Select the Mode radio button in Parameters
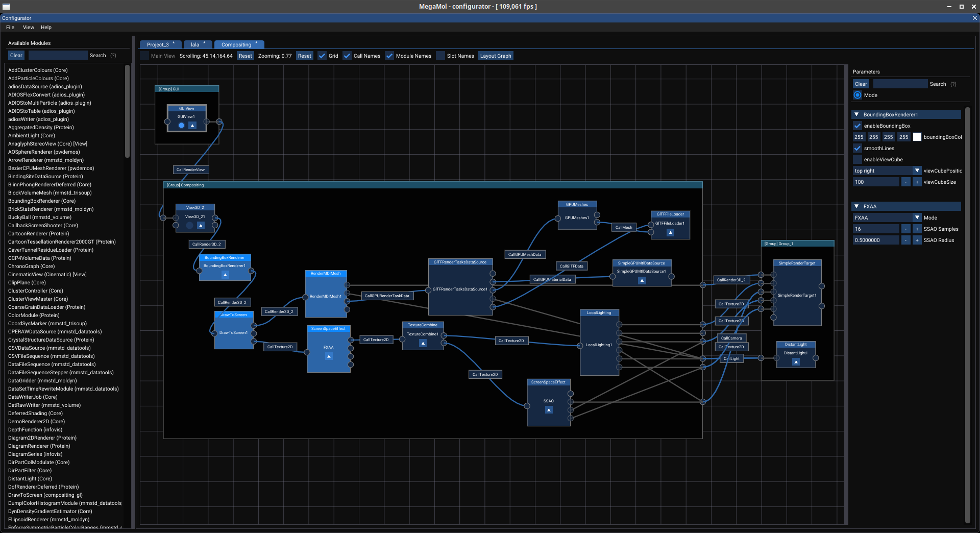Image resolution: width=980 pixels, height=533 pixels. click(x=857, y=95)
